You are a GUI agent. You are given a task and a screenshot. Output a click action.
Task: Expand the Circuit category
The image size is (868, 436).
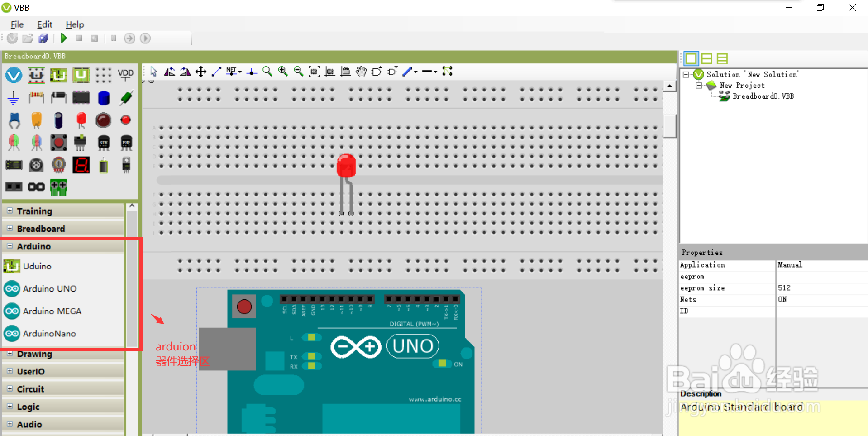10,388
